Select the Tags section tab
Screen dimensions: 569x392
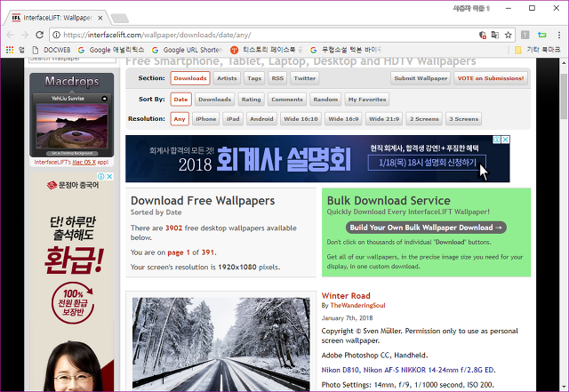coord(254,78)
